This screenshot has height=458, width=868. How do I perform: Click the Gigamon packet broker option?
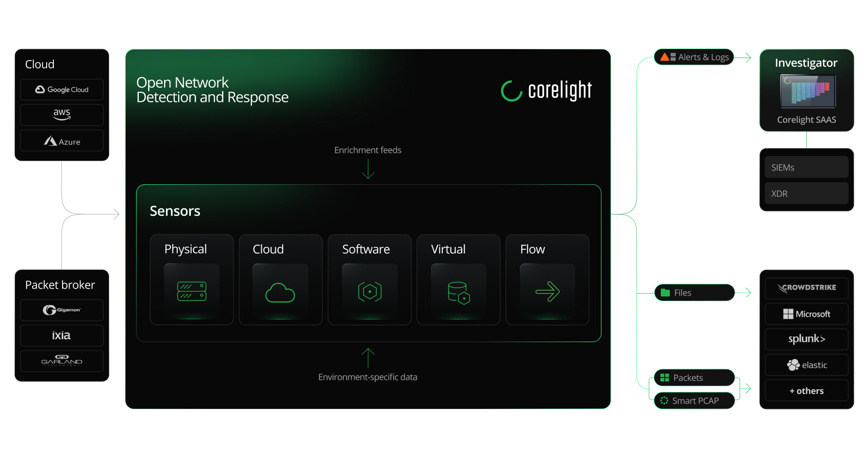(62, 310)
